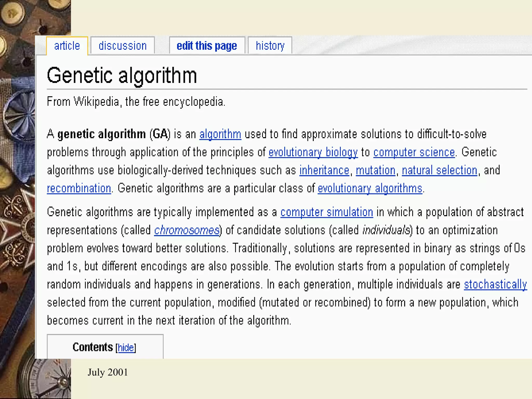Image resolution: width=532 pixels, height=399 pixels.
Task: Follow the mutation link
Action: pyautogui.click(x=375, y=170)
